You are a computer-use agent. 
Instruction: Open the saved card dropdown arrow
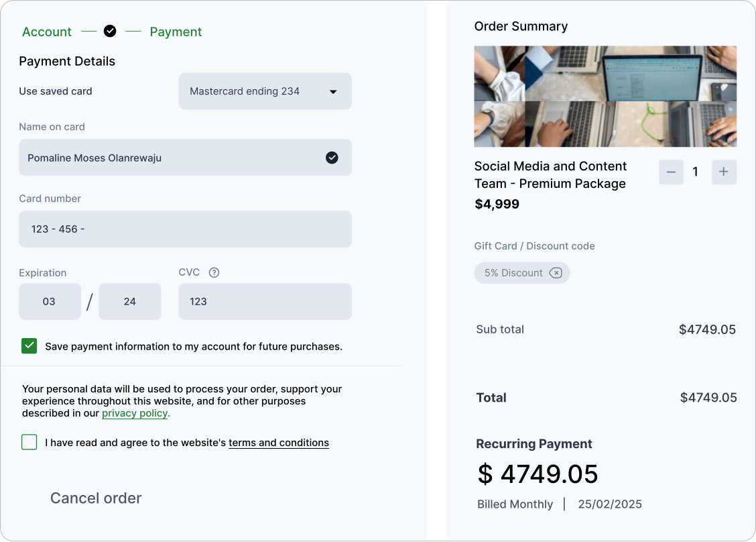(333, 92)
